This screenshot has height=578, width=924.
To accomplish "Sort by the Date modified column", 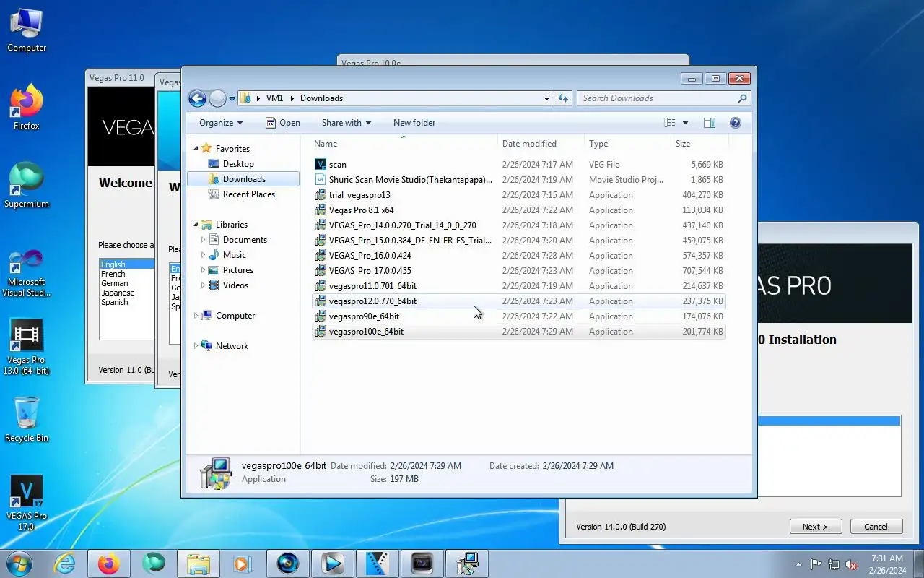I will (x=541, y=144).
